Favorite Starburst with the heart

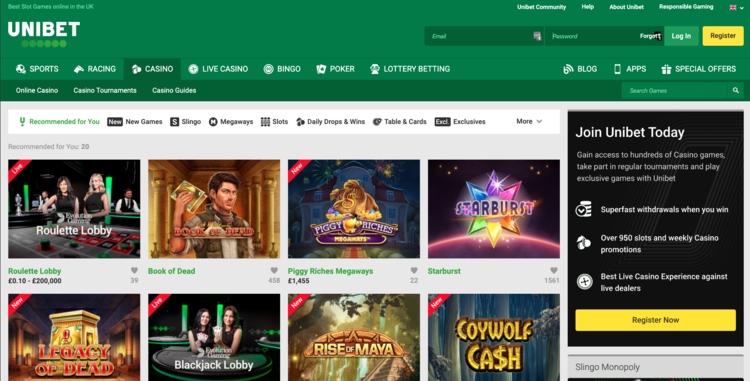click(x=554, y=271)
